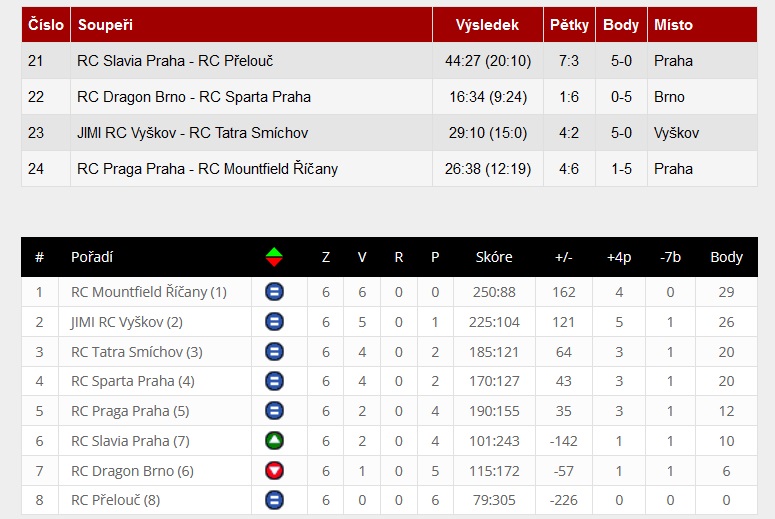The width and height of the screenshot is (775, 519).
Task: Click the blue equal icon for RC Sparta Praha
Action: (274, 381)
